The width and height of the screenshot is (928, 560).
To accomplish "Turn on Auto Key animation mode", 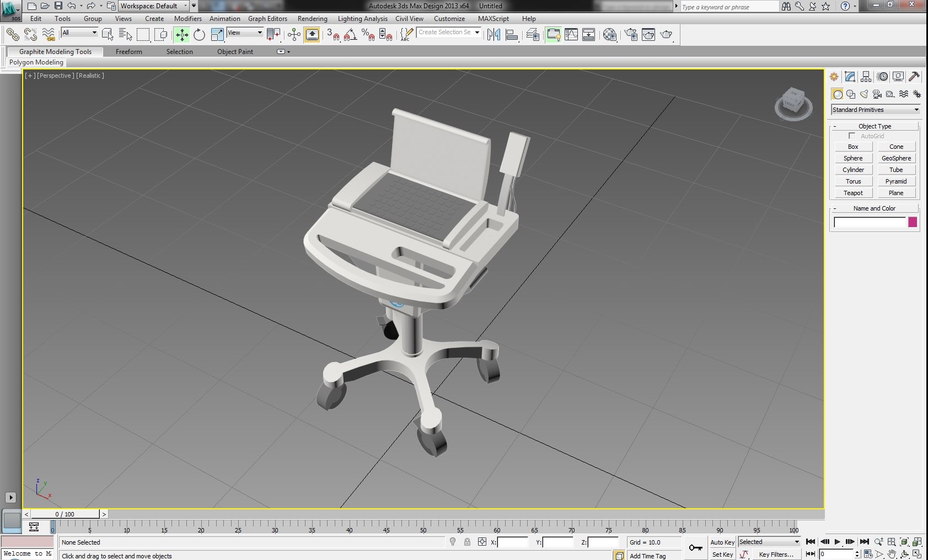I will pyautogui.click(x=722, y=542).
